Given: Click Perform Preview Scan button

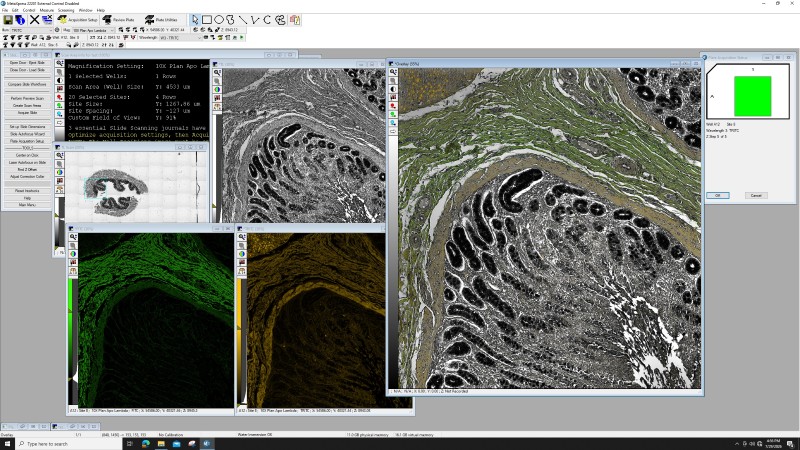Looking at the screenshot, I should point(27,98).
